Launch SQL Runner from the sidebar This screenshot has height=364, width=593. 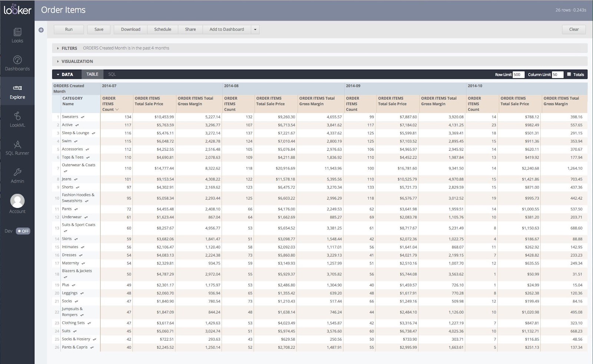pos(17,147)
